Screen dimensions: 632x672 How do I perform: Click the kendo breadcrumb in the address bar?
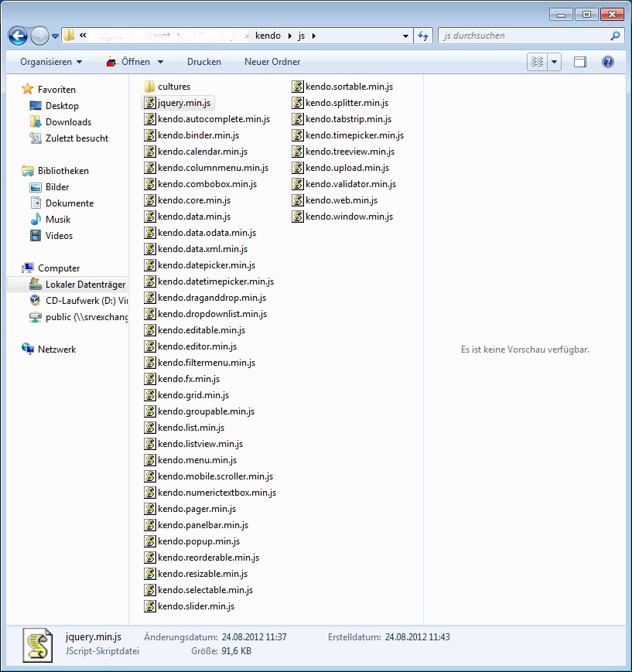(x=268, y=36)
